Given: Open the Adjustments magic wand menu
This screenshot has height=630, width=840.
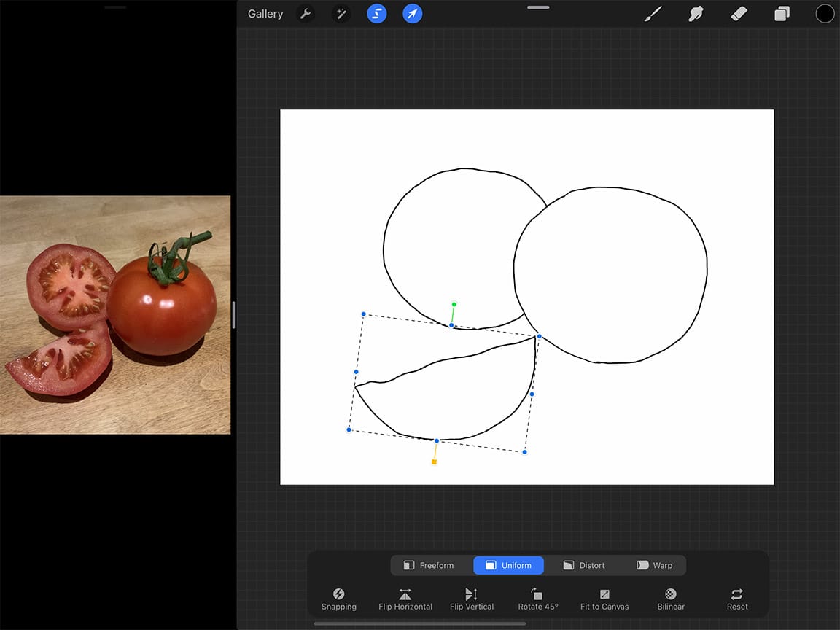Looking at the screenshot, I should click(x=341, y=13).
